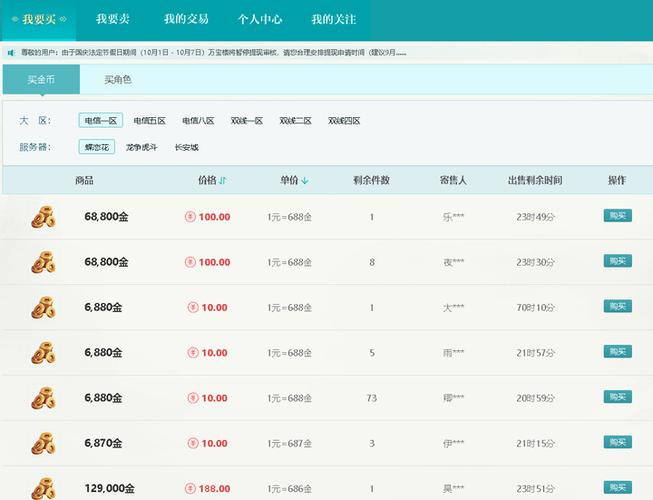This screenshot has width=653, height=500.
Task: Buy the 6,870金 listing
Action: pyautogui.click(x=618, y=442)
